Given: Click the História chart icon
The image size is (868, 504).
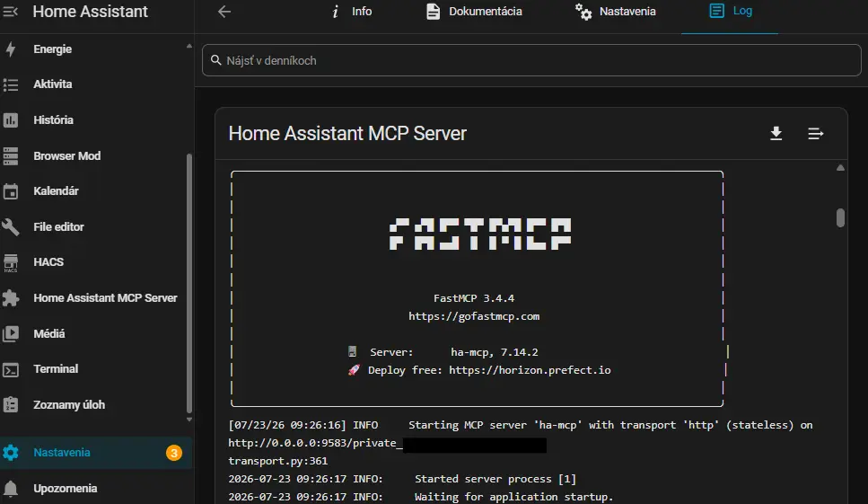Looking at the screenshot, I should tap(11, 120).
